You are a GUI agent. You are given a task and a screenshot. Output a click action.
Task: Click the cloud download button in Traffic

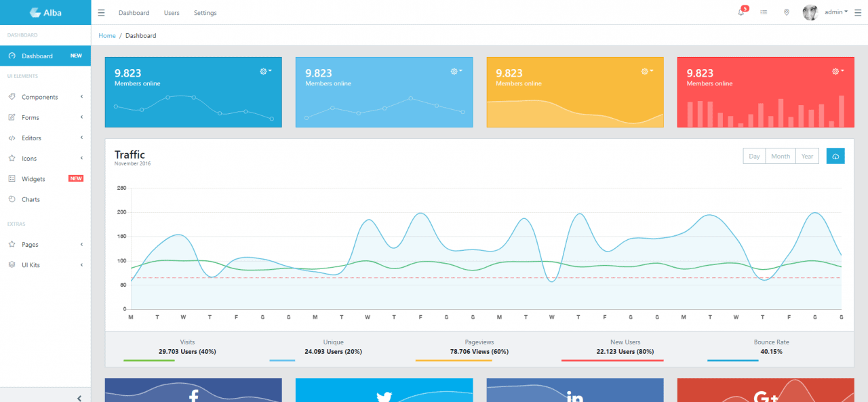(835, 156)
